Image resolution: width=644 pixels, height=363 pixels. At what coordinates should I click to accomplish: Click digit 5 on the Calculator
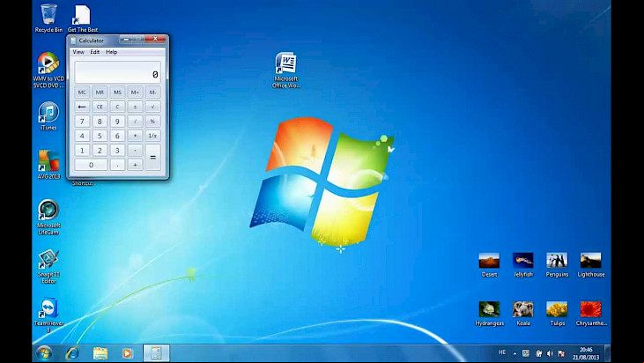point(100,136)
